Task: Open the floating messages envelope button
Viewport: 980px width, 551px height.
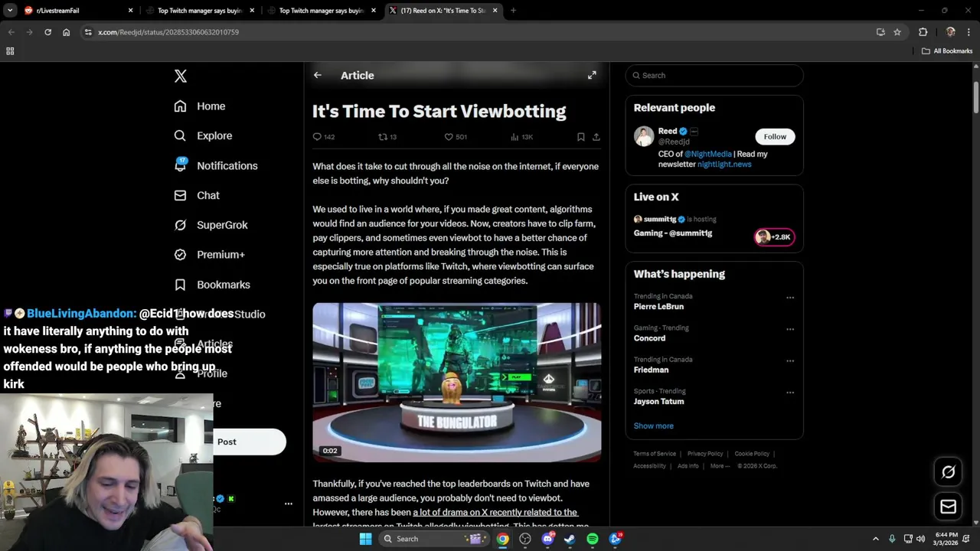Action: [949, 507]
